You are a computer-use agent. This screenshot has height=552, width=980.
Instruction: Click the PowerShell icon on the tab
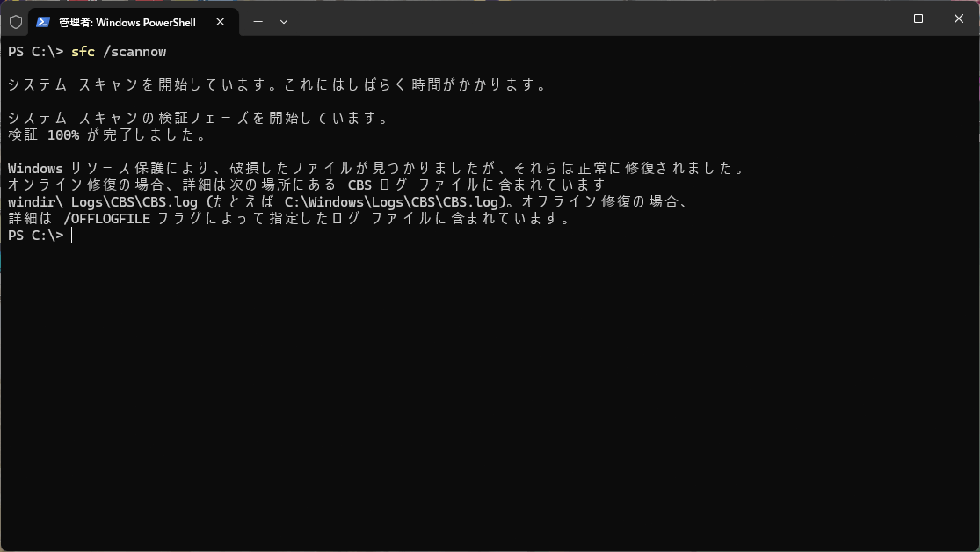pyautogui.click(x=42, y=22)
